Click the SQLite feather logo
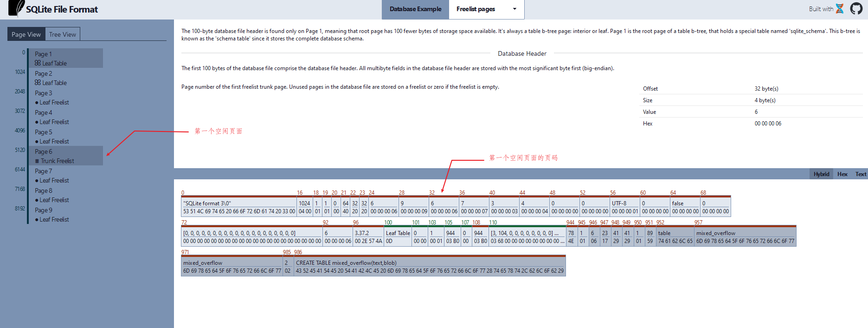The image size is (868, 328). pyautogui.click(x=17, y=8)
